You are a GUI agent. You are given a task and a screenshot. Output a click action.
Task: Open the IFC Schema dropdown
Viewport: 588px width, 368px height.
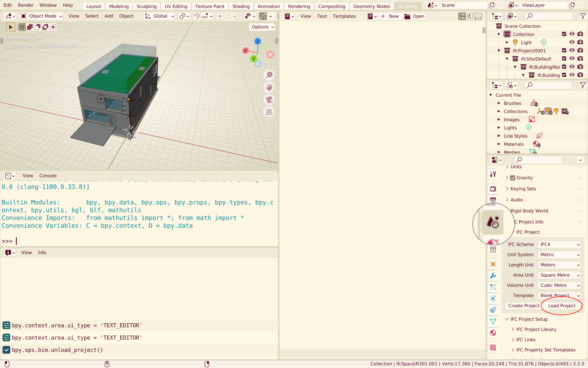[x=559, y=244]
